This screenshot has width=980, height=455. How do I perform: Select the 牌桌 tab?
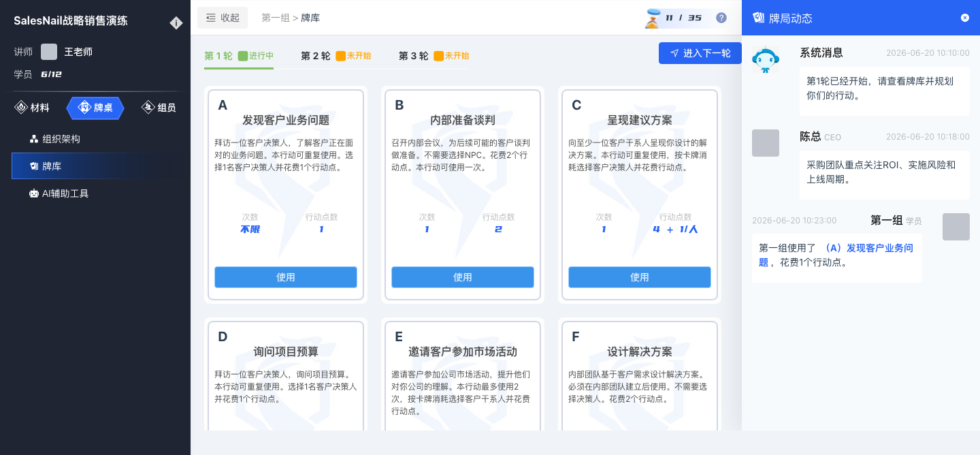(95, 108)
